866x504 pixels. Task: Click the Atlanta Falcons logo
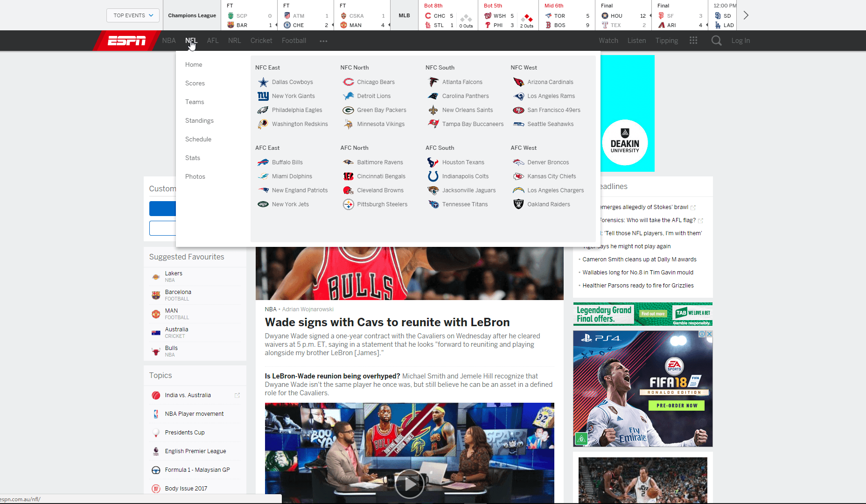(433, 82)
